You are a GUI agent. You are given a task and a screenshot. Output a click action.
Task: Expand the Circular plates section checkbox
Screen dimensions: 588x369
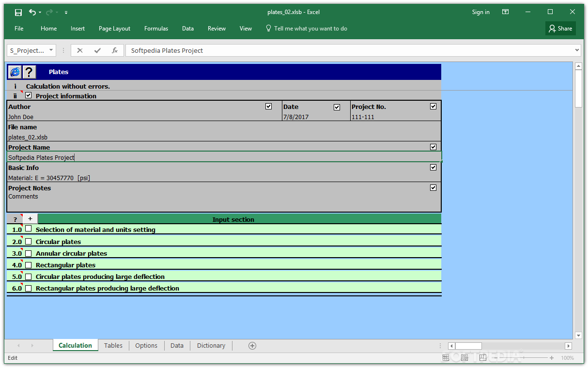click(x=29, y=241)
